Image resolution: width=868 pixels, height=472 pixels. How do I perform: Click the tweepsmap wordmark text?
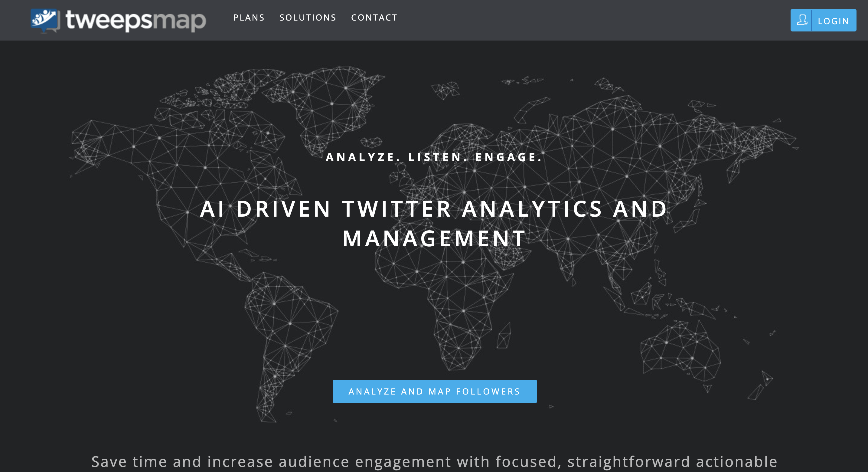pos(135,20)
